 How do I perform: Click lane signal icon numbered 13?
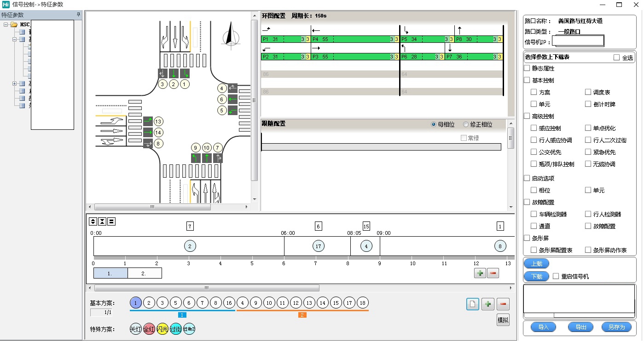pyautogui.click(x=159, y=122)
